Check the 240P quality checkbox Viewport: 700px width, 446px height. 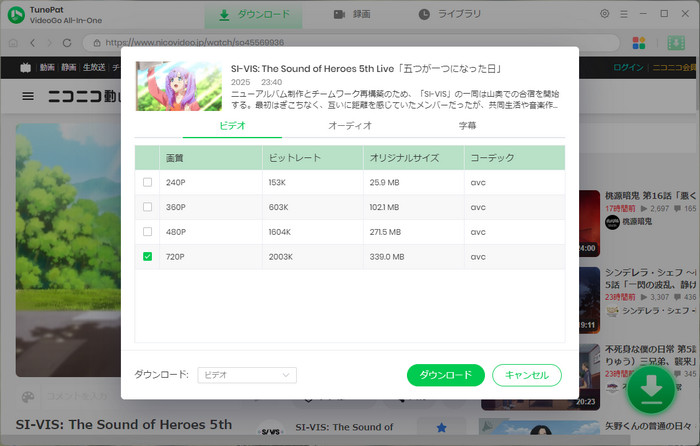click(147, 182)
